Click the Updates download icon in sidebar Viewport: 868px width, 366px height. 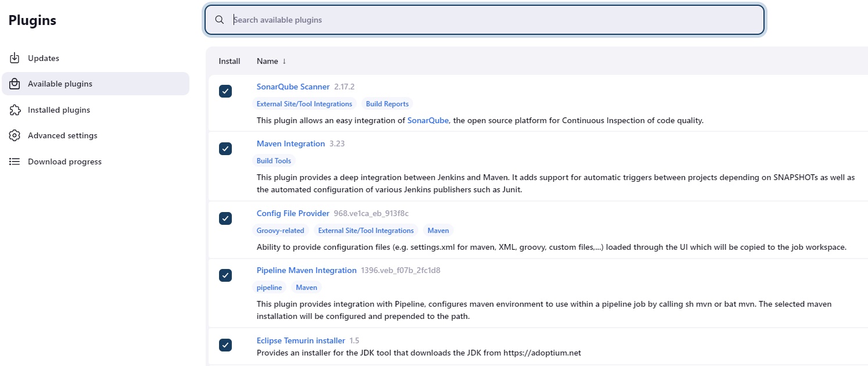click(x=15, y=58)
